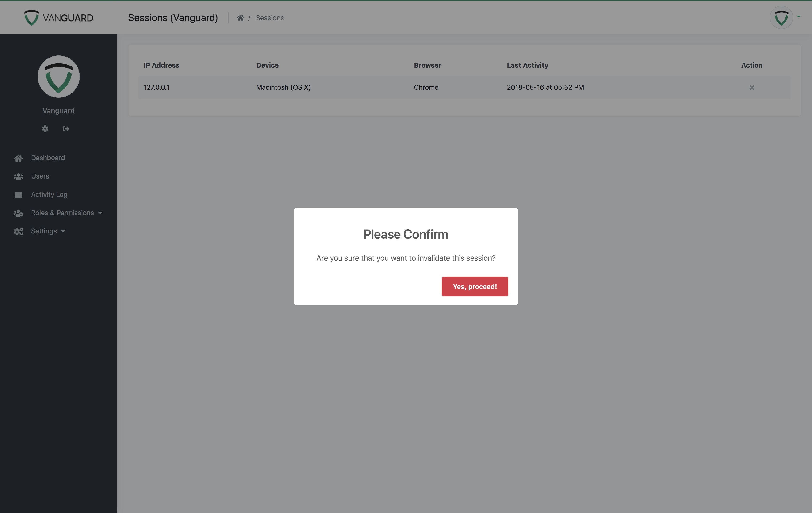The height and width of the screenshot is (513, 812).
Task: Click the sidebar Vanguard profile avatar
Action: coord(59,77)
